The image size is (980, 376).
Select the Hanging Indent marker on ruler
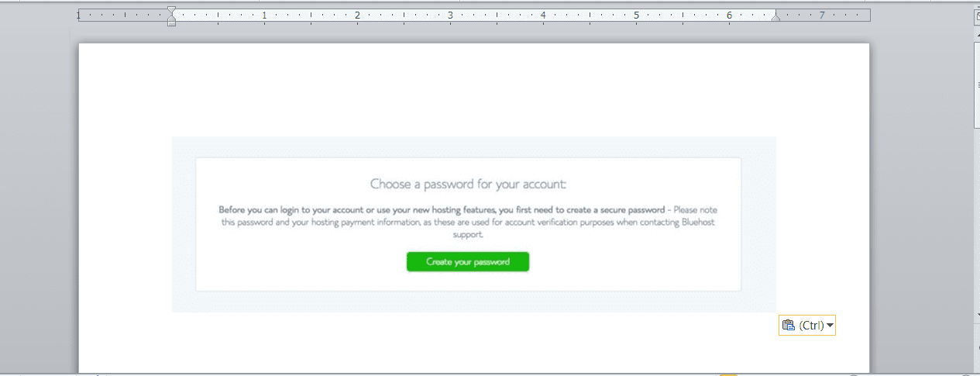coord(171,18)
